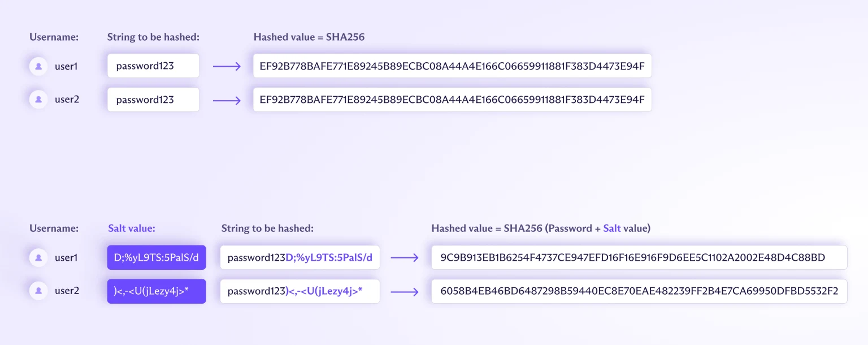Select the password123)<,-<U(jLezy4j>* string field
868x345 pixels.
coord(300,291)
